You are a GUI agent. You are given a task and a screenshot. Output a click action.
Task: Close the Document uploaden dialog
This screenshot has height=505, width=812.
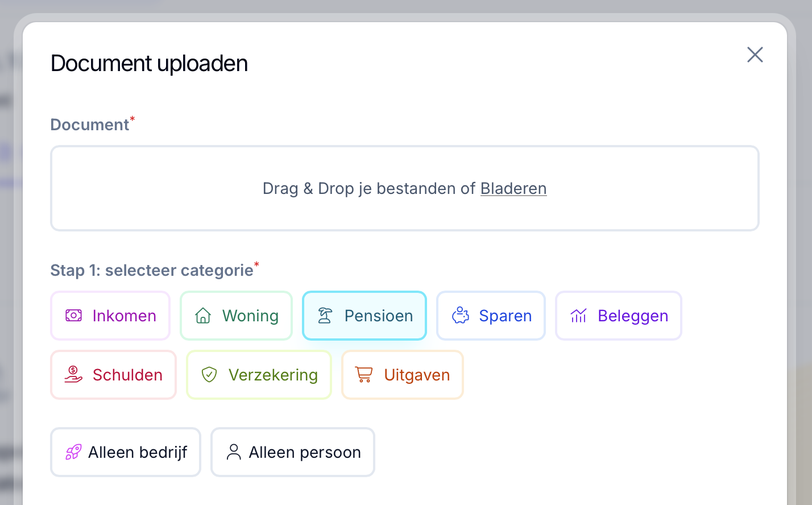pyautogui.click(x=755, y=55)
